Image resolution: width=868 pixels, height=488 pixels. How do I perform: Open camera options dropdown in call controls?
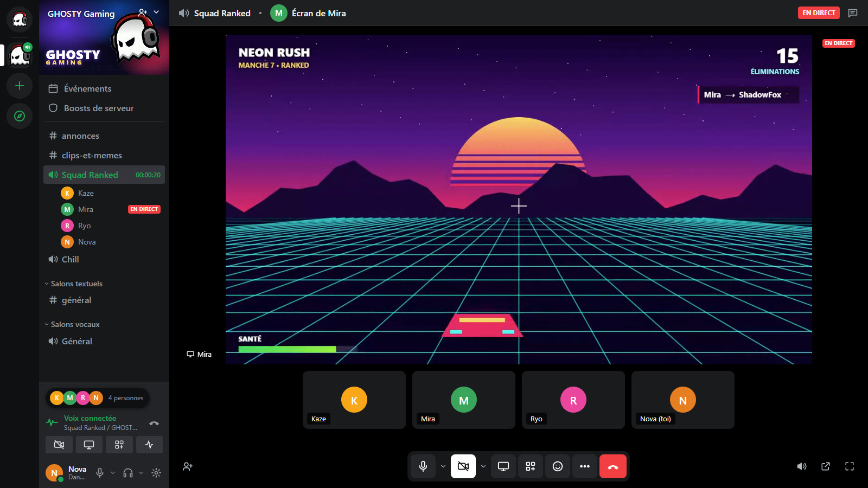pos(483,466)
